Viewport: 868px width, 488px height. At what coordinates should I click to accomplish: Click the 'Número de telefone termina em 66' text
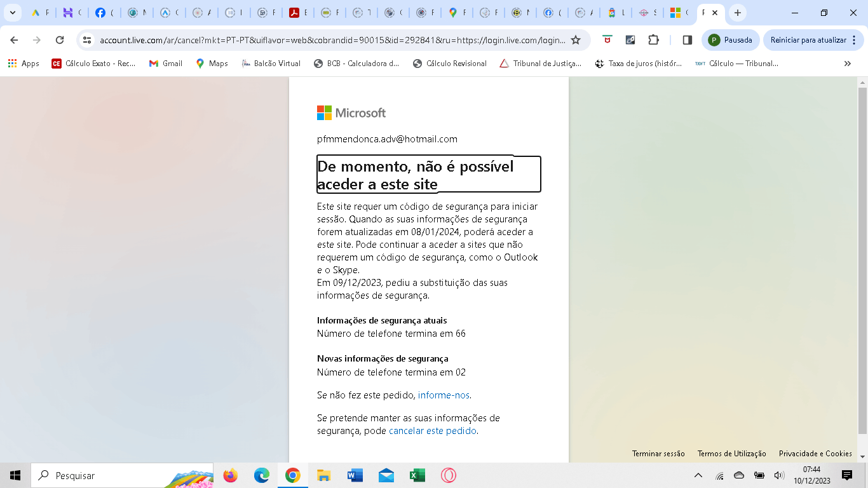click(391, 334)
